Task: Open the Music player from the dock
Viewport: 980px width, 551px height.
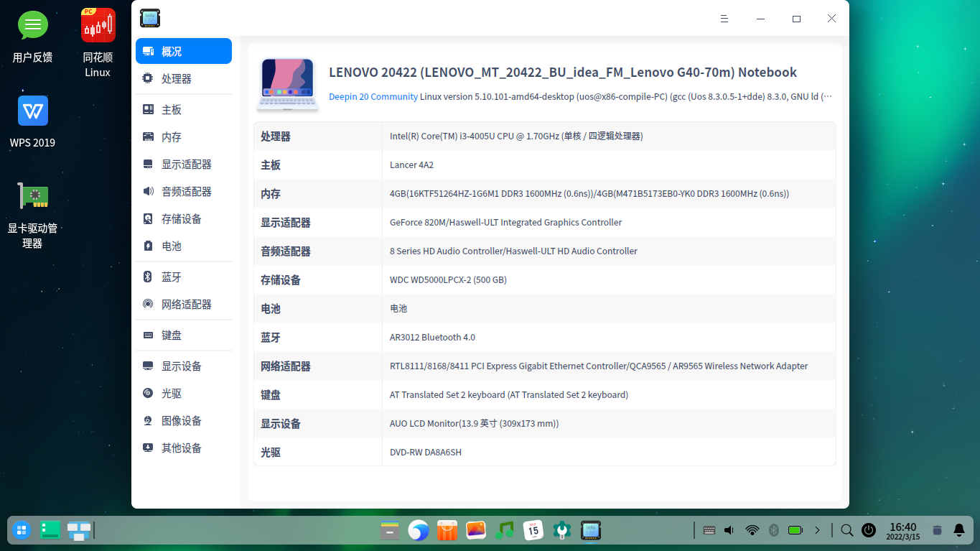Action: (505, 530)
